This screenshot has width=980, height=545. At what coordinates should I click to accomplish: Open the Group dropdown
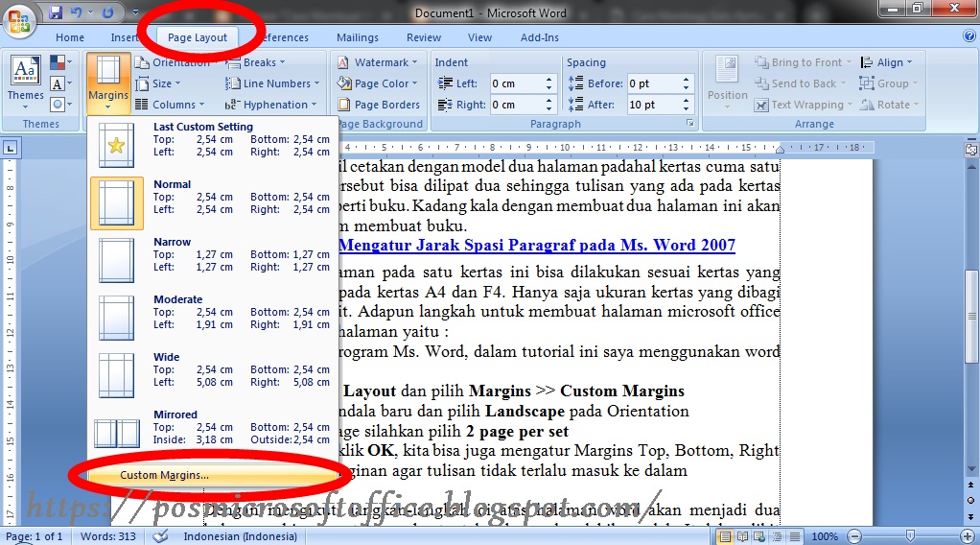[x=888, y=83]
